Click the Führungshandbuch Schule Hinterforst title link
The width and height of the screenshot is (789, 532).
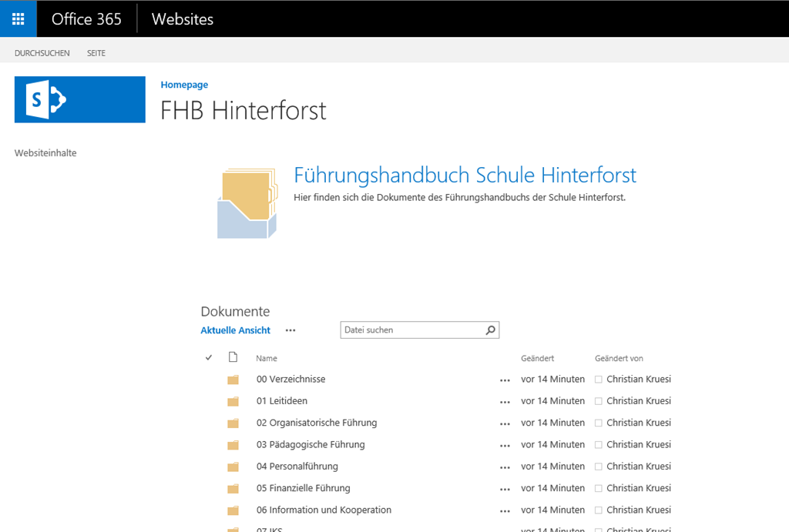point(465,175)
